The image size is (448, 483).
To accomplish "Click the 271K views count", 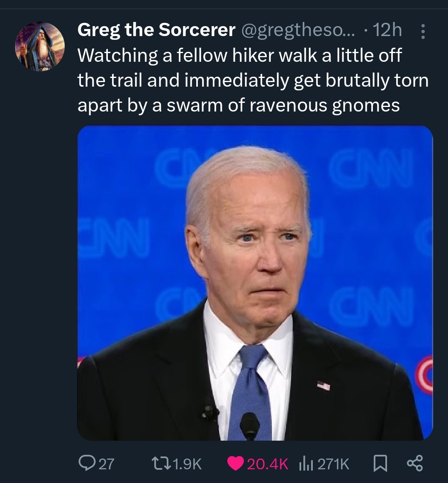I will click(x=333, y=464).
